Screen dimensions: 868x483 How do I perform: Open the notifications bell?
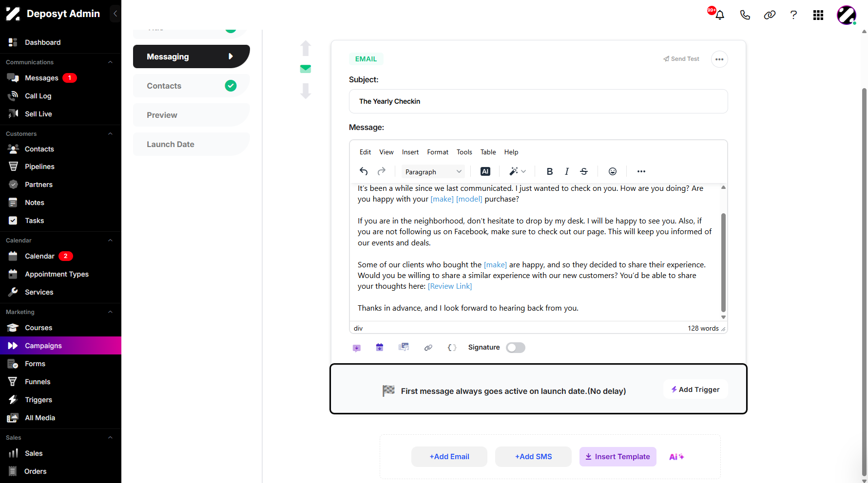coord(719,15)
